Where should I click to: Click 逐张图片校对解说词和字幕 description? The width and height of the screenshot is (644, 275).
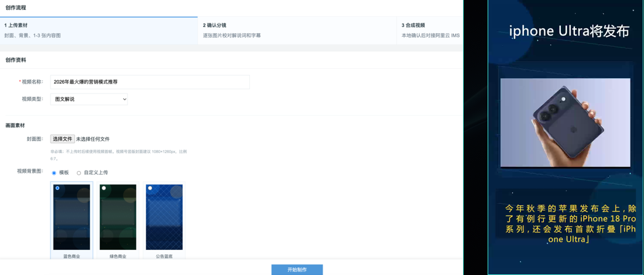pos(231,36)
